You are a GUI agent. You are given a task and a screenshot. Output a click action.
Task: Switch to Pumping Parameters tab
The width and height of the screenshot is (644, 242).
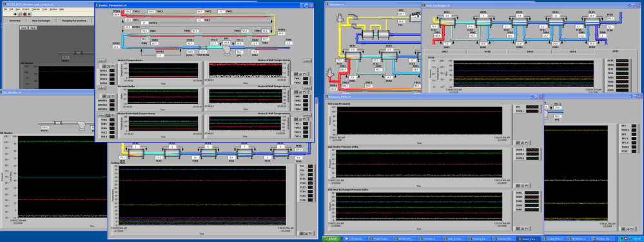pos(74,21)
